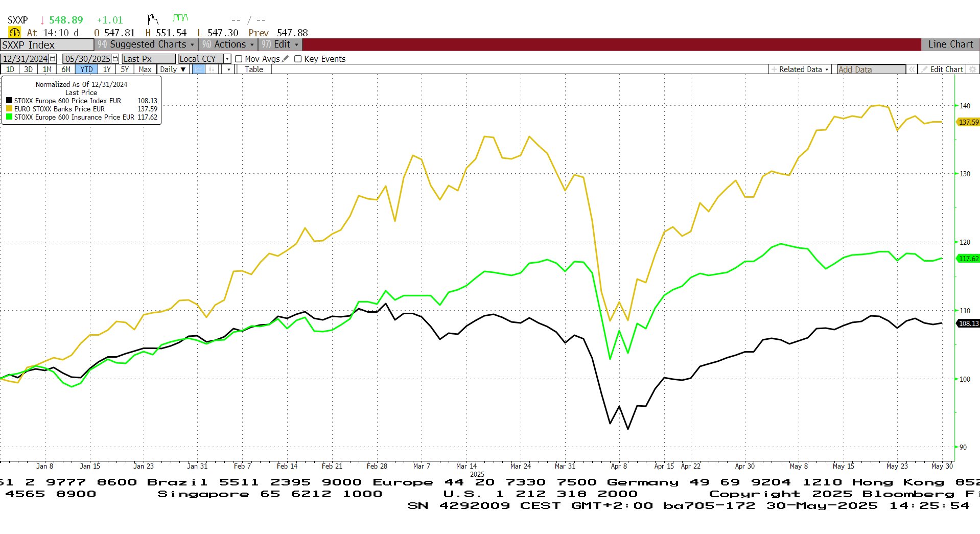Enable the Key Events checkbox

pyautogui.click(x=298, y=59)
